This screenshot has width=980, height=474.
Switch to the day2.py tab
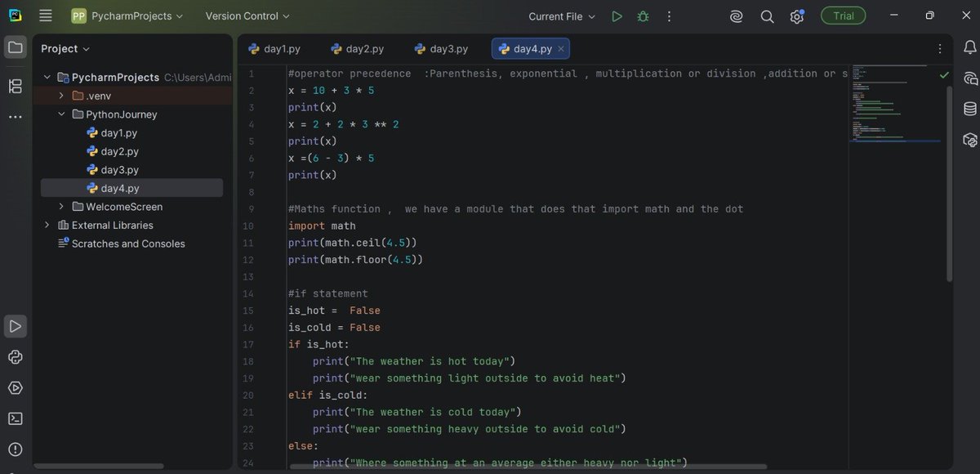click(358, 49)
